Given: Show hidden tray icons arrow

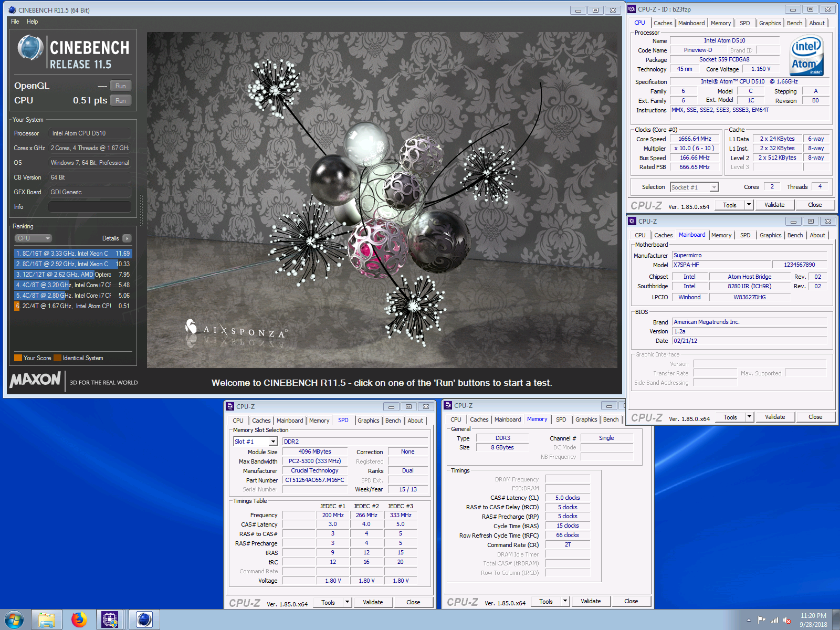Looking at the screenshot, I should tap(749, 620).
